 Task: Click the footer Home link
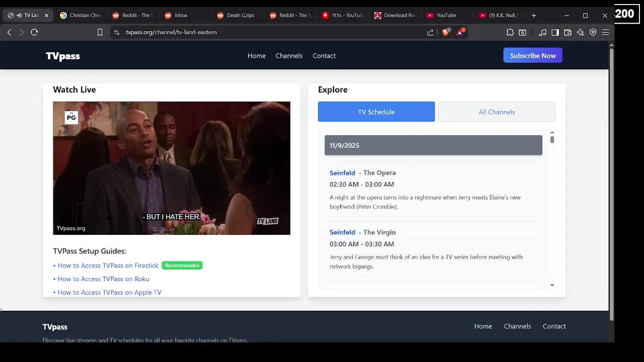(x=483, y=326)
